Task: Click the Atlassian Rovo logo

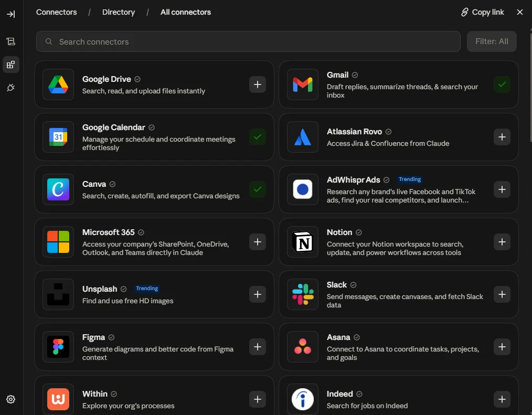Action: click(303, 137)
